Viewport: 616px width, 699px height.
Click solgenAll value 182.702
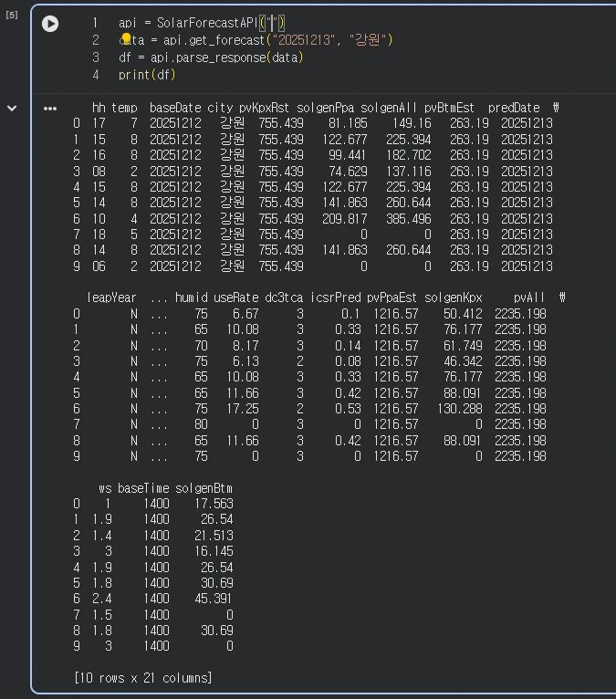point(408,155)
